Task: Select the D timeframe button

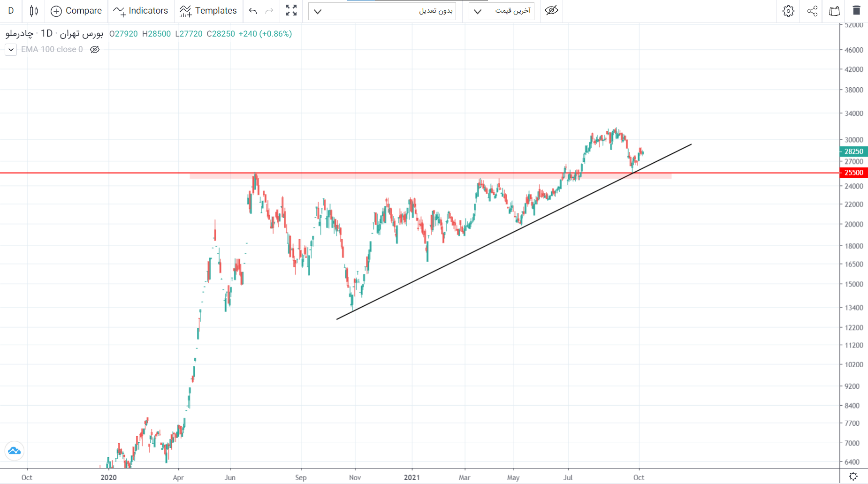Action: 11,11
